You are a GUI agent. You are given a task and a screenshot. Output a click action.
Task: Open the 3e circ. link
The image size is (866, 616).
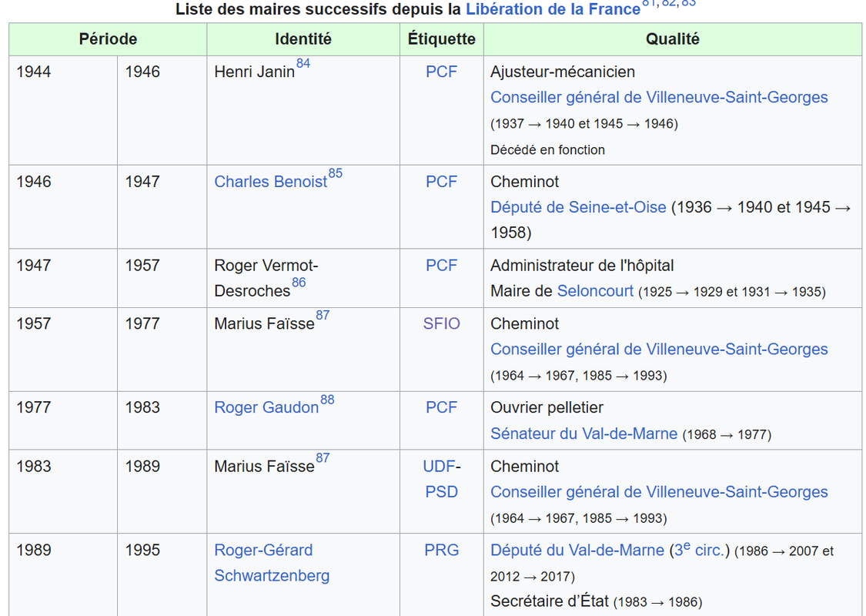[x=700, y=550]
